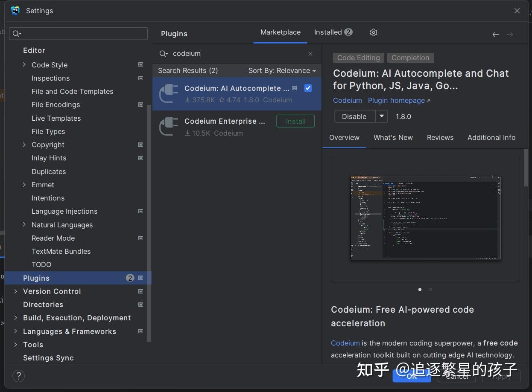Image resolution: width=532 pixels, height=392 pixels.
Task: Click the Codeium AI Autocomplete plug icon
Action: pyautogui.click(x=169, y=94)
